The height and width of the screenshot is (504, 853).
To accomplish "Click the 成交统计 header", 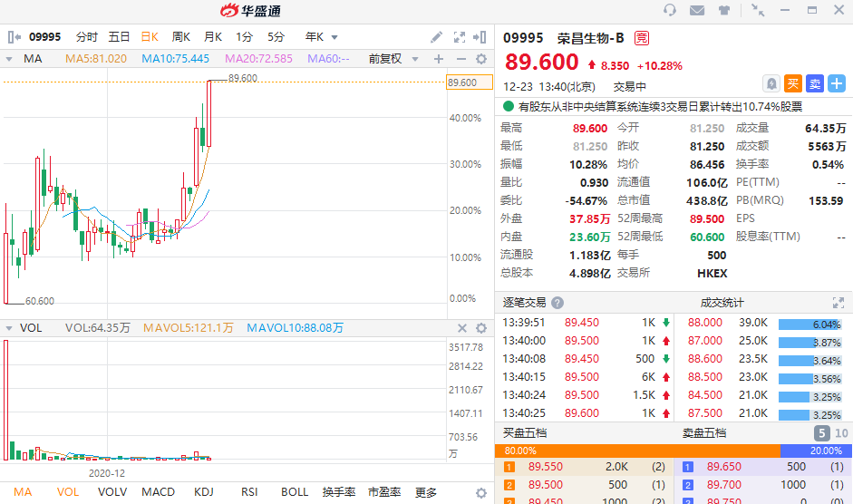I will 722,303.
